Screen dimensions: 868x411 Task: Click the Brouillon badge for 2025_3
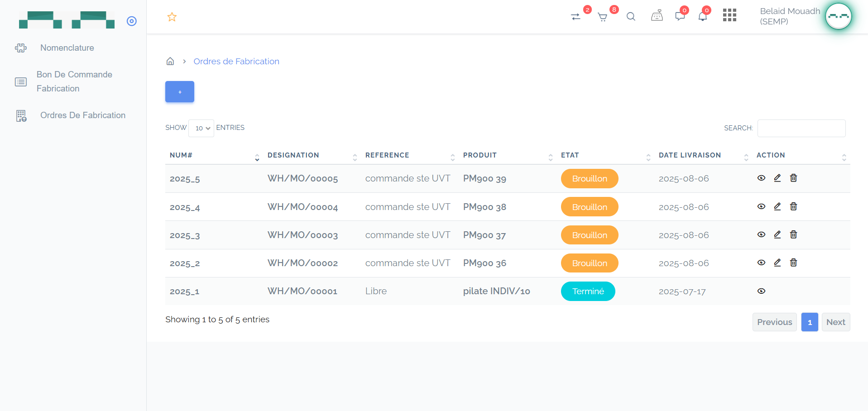click(x=590, y=235)
